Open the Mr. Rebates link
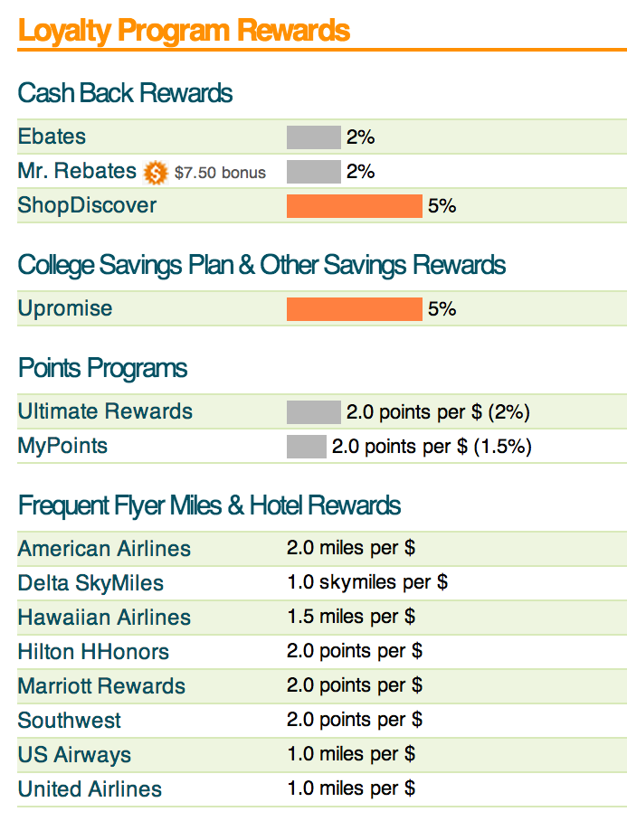The width and height of the screenshot is (627, 840). click(77, 171)
